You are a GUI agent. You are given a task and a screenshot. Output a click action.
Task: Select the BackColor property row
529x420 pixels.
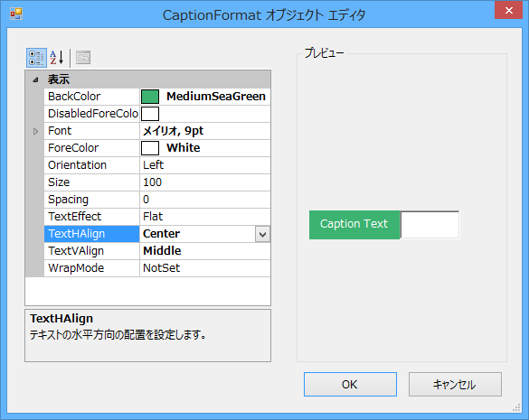pos(157,97)
